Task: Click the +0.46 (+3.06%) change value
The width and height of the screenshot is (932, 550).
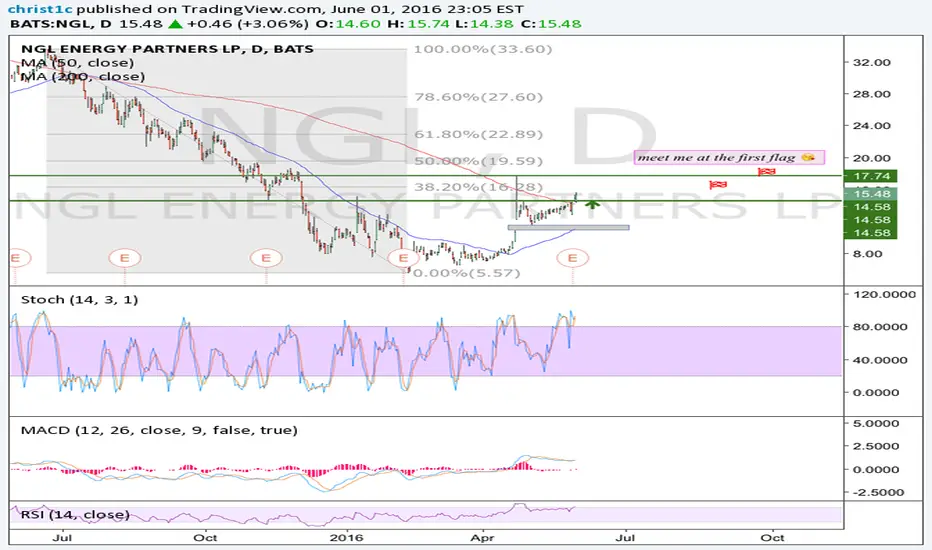Action: coord(248,24)
